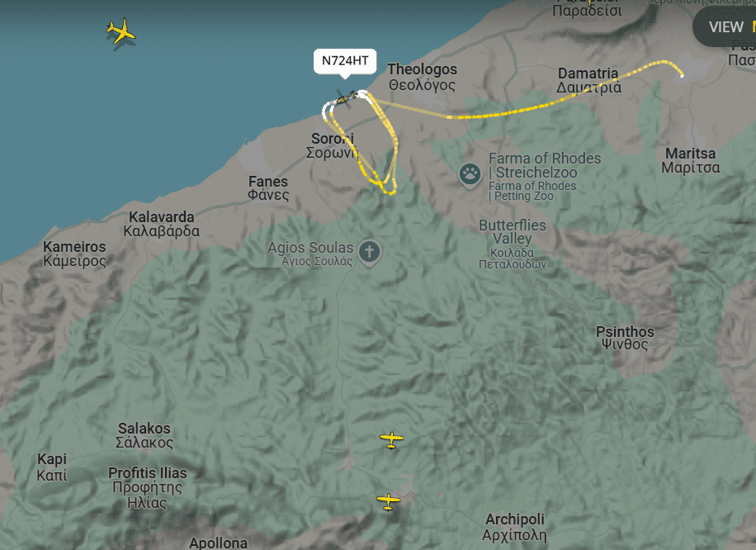This screenshot has width=756, height=550.
Task: Select the lower yellow light aircraft near Archipoli
Action: pos(388,500)
